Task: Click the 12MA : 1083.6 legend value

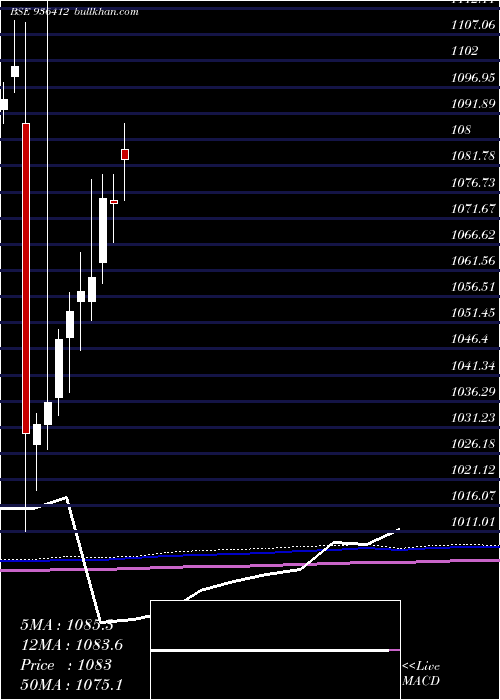Action: point(72,645)
